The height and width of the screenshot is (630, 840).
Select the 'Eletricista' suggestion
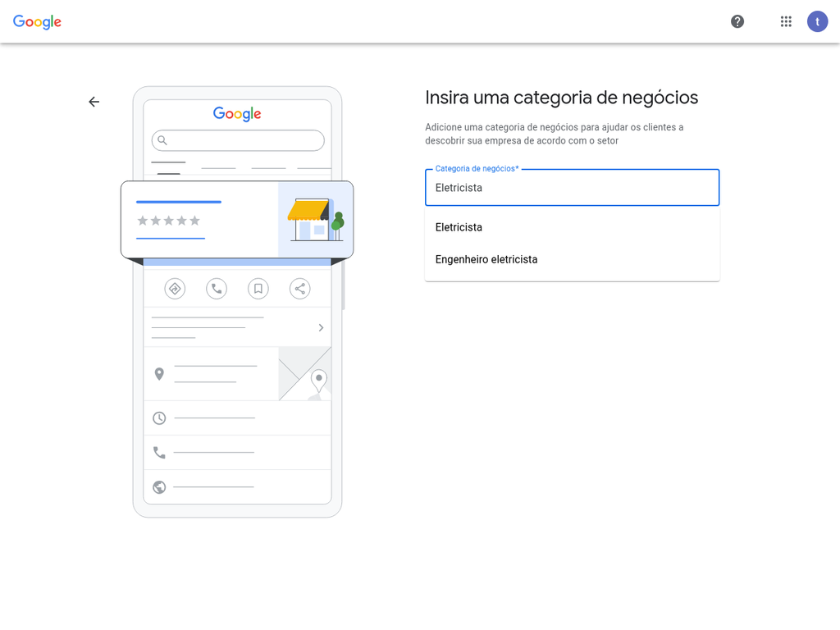(x=459, y=227)
